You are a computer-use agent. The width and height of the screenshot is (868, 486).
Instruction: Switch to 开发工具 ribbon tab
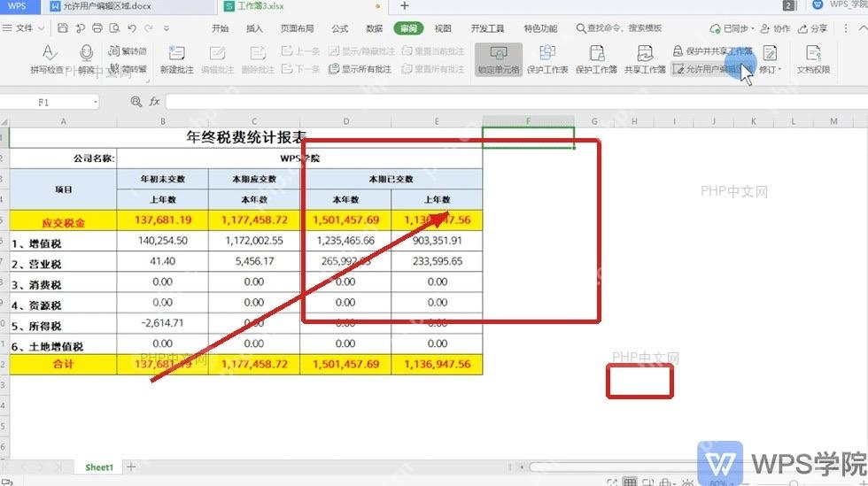[487, 28]
